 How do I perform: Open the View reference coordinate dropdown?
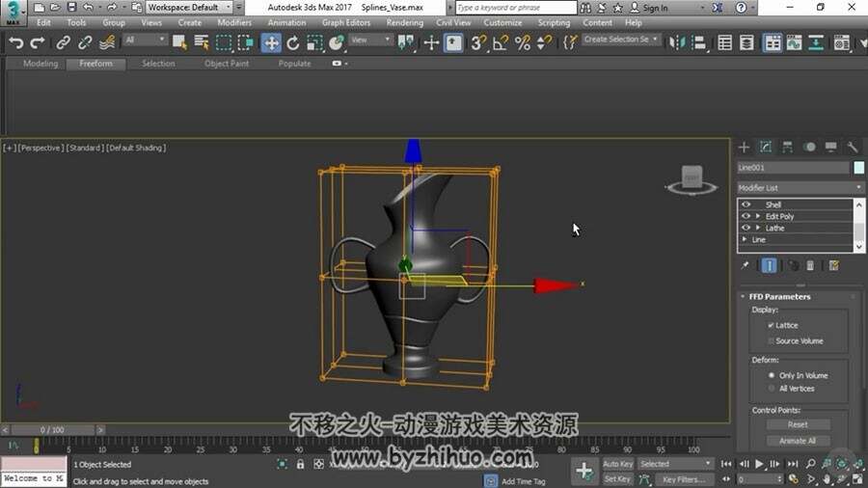pyautogui.click(x=370, y=40)
